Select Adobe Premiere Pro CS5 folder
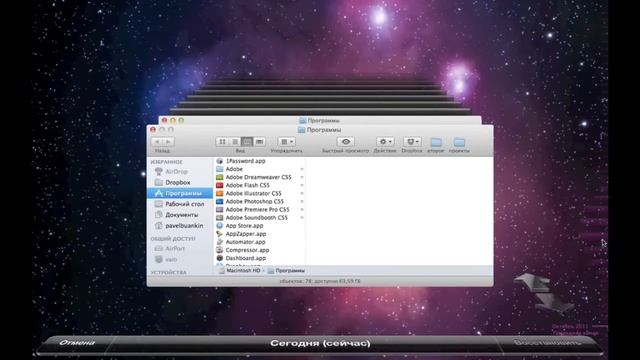The width and height of the screenshot is (640, 360). pyautogui.click(x=260, y=209)
